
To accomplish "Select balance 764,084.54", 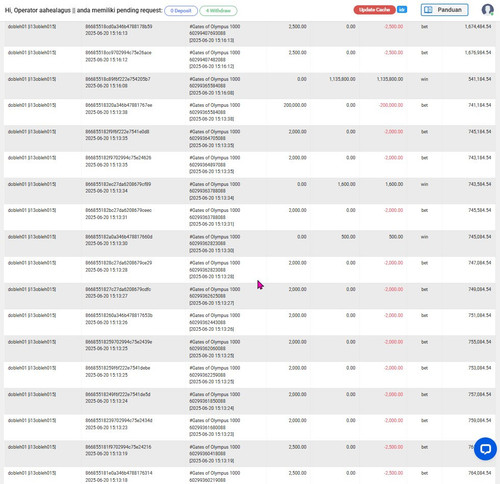I will click(x=480, y=473).
